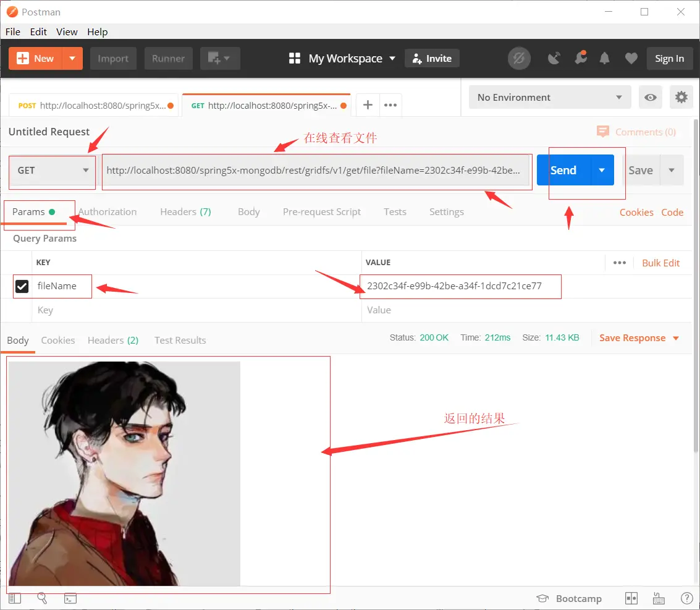The width and height of the screenshot is (700, 610).
Task: Add a new request tab with plus
Action: 368,105
